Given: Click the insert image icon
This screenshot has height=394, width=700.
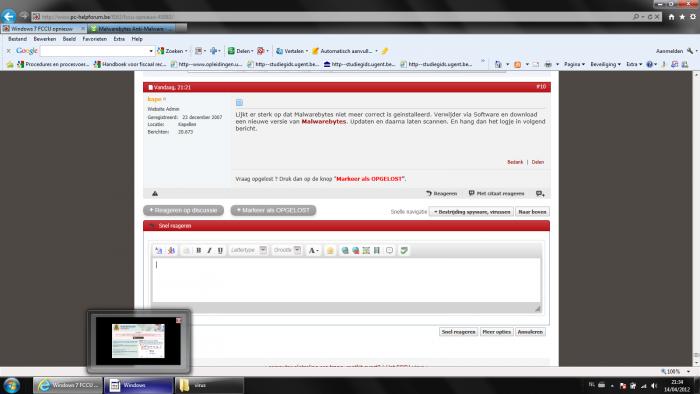Looking at the screenshot, I should point(366,250).
